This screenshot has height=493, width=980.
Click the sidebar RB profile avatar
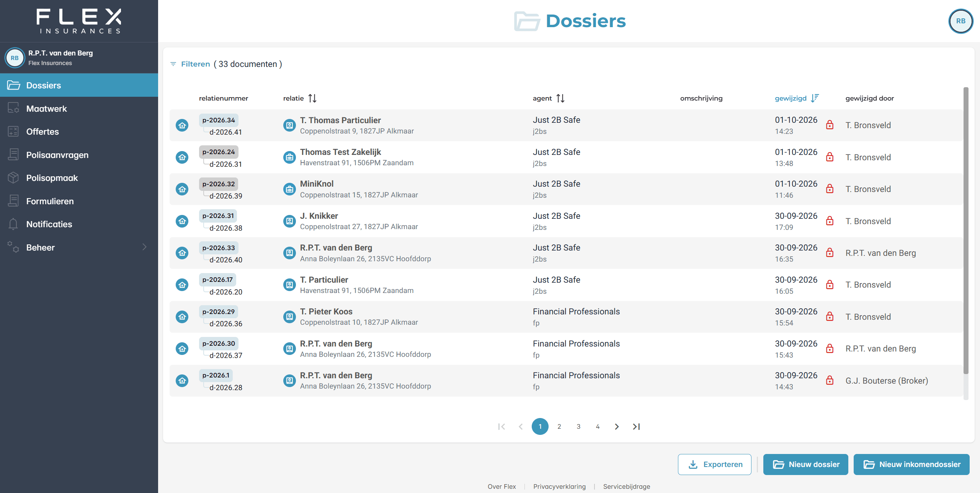[15, 58]
